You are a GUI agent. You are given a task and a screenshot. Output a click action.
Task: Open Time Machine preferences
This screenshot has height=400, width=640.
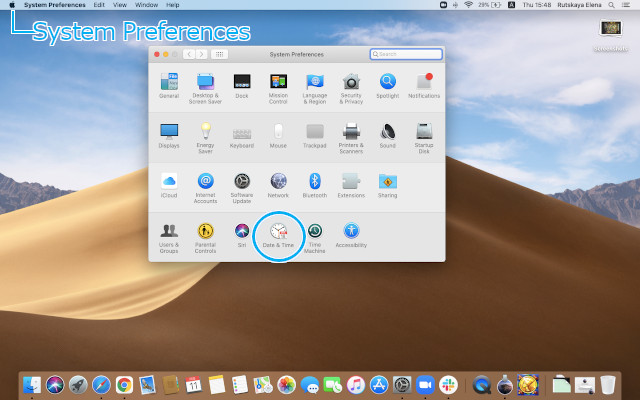click(315, 238)
